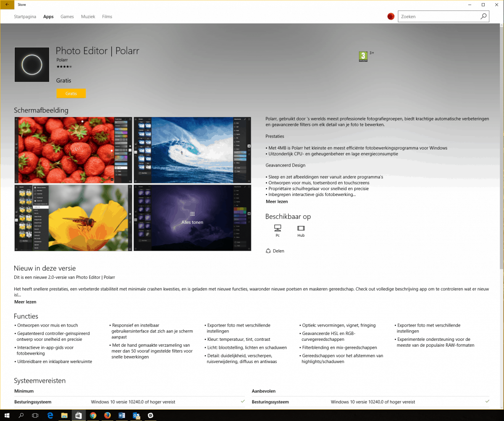Open the Windows Start menu
The height and width of the screenshot is (421, 504).
(7, 416)
